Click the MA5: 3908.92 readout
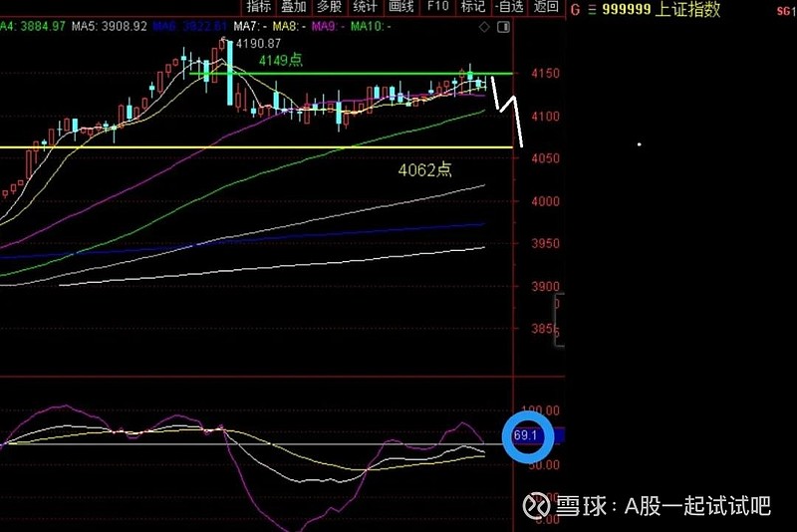 110,27
